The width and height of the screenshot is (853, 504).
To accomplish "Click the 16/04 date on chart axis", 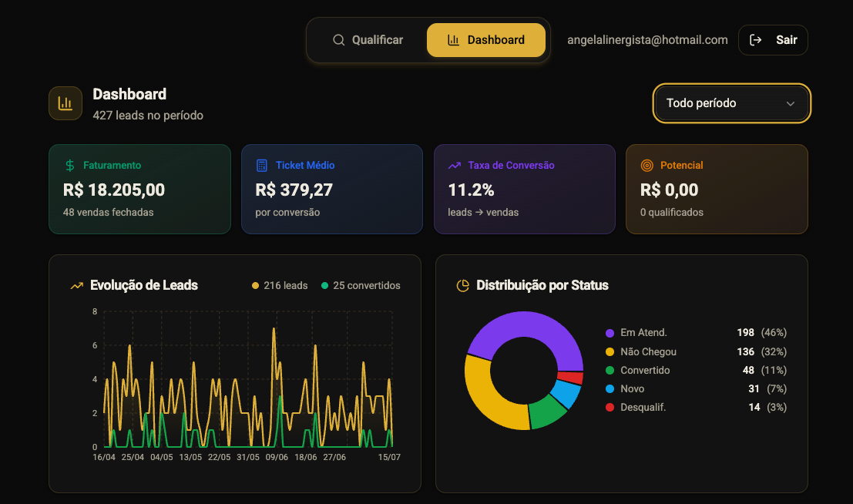I will point(104,457).
